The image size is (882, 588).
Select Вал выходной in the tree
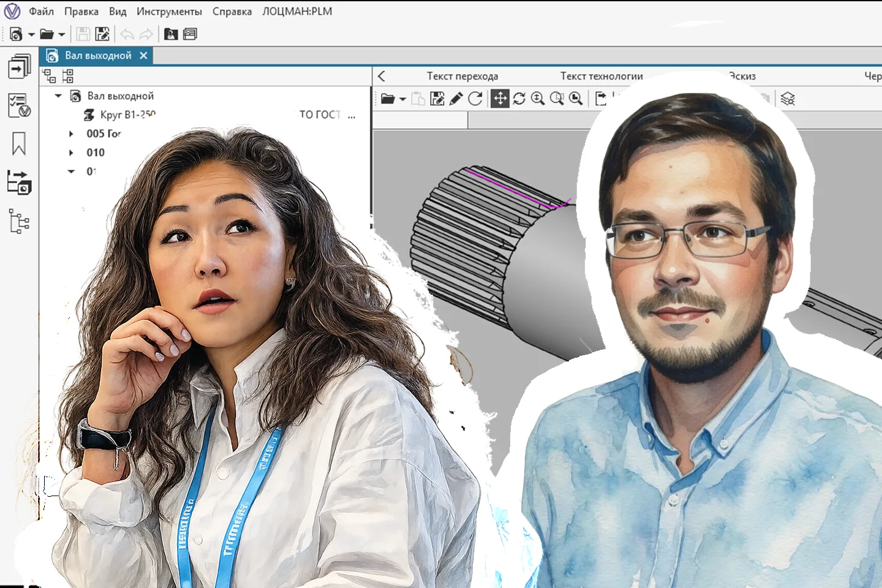pyautogui.click(x=121, y=96)
